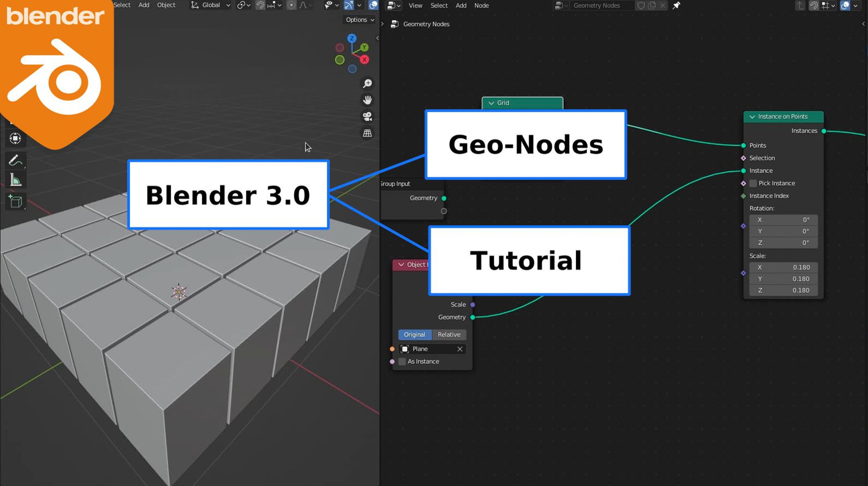Image resolution: width=868 pixels, height=486 pixels.
Task: Switch Object Info to Relative mode
Action: pos(449,335)
